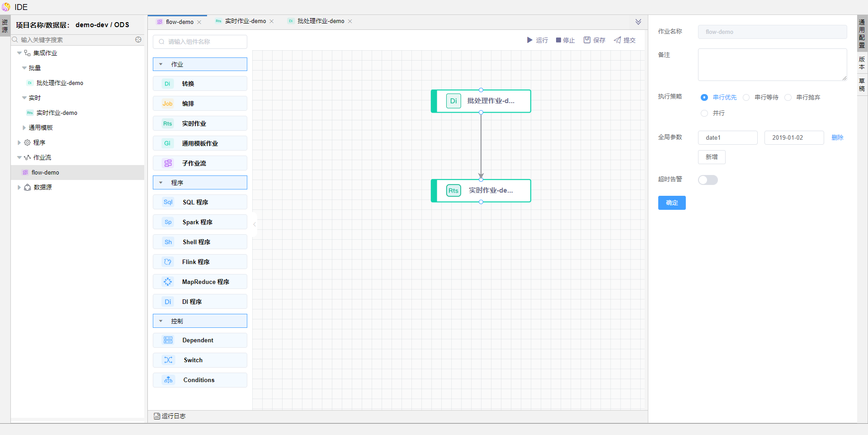Click the locate icon beside resource search

[x=138, y=40]
